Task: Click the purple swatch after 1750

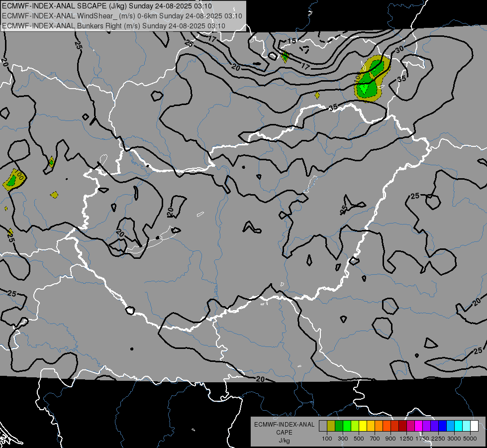Action: coord(427,426)
